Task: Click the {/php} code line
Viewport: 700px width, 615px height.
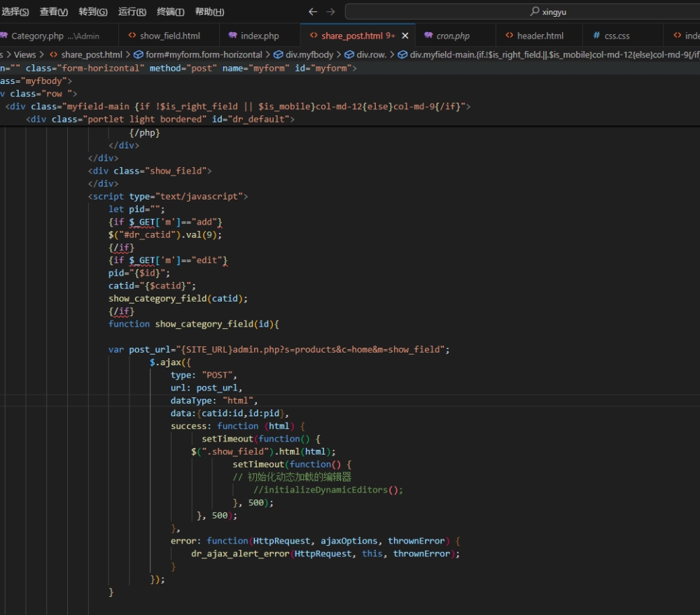Action: click(x=145, y=132)
